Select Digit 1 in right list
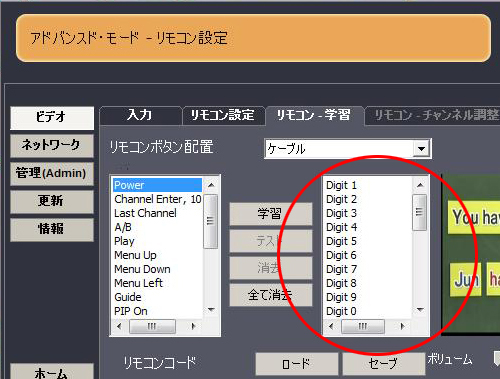This screenshot has height=379, width=500. pyautogui.click(x=368, y=185)
